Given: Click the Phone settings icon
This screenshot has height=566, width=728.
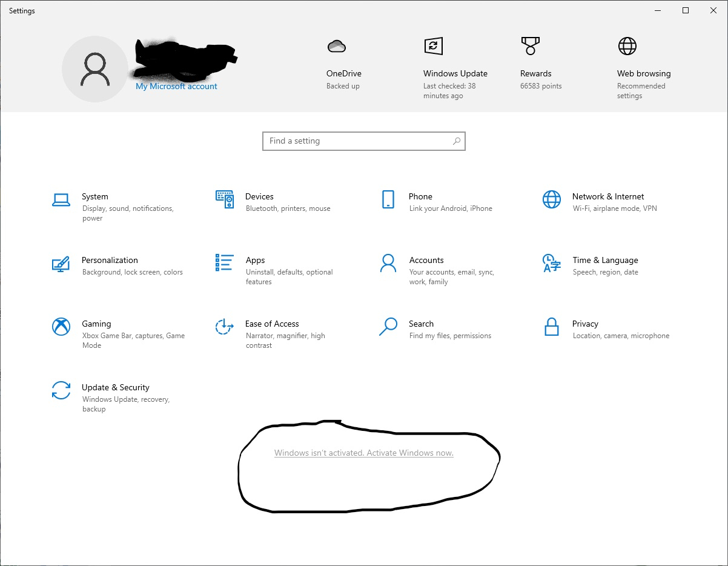Looking at the screenshot, I should (388, 199).
